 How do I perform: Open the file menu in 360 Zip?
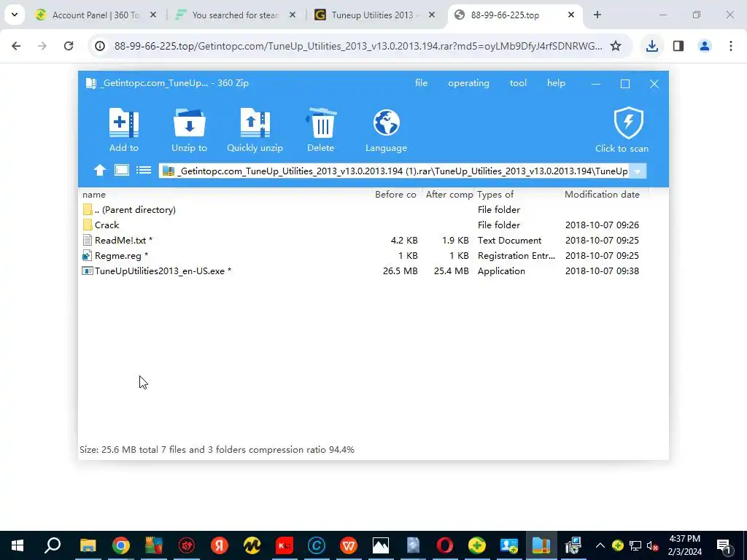click(x=421, y=83)
